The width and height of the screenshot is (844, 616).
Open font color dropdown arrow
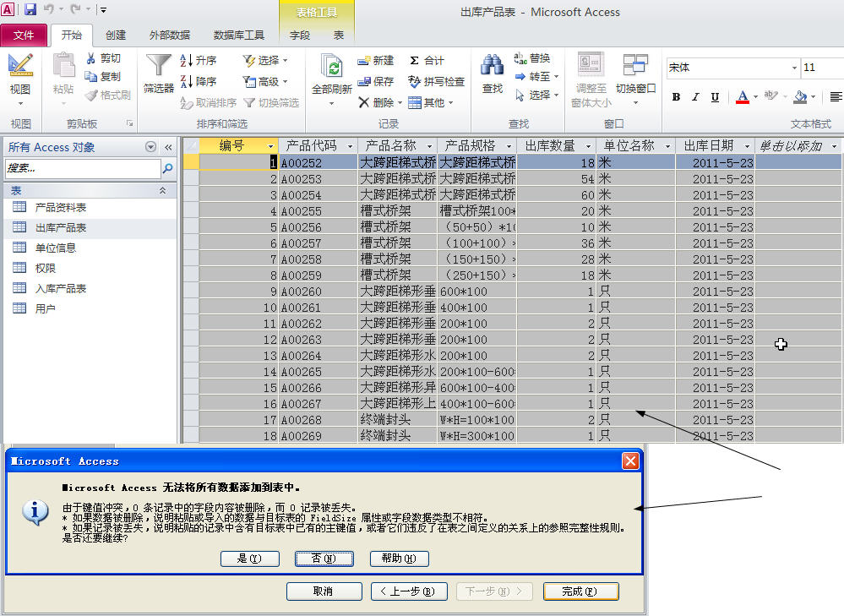point(756,97)
